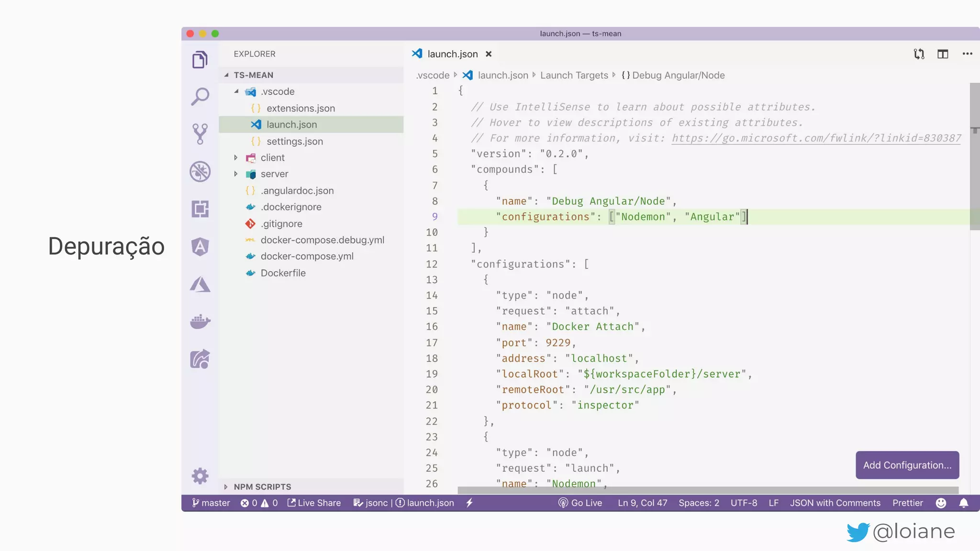The height and width of the screenshot is (551, 980).
Task: Expand the NPM SCRIPTS section
Action: [x=262, y=486]
